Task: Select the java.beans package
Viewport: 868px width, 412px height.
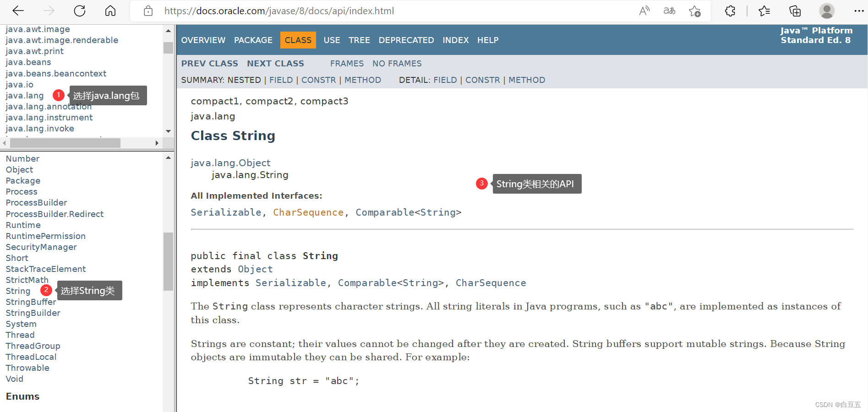Action: 28,62
